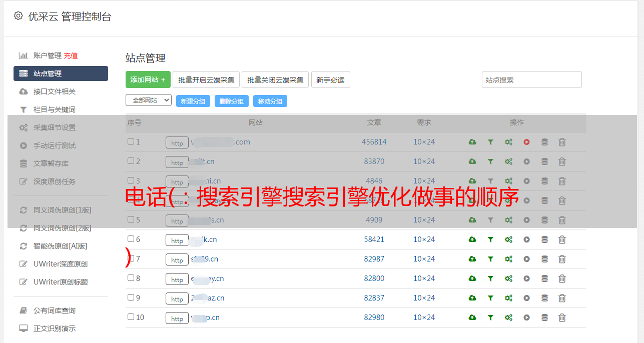Click the red play icon in row 1
This screenshot has width=644, height=343.
(526, 142)
